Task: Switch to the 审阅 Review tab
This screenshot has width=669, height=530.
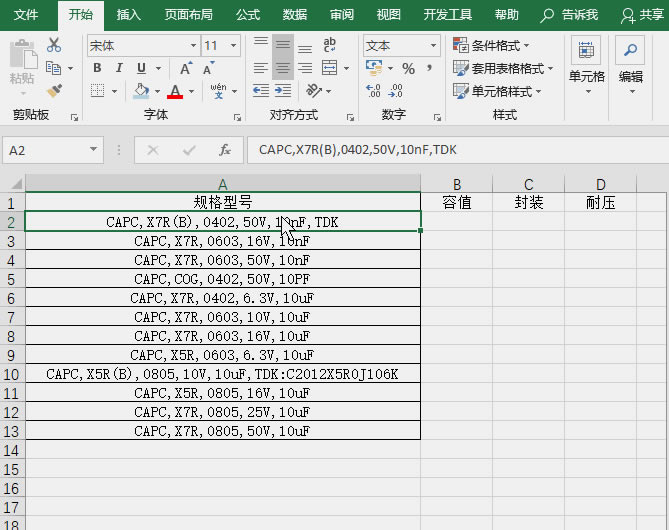Action: tap(342, 15)
